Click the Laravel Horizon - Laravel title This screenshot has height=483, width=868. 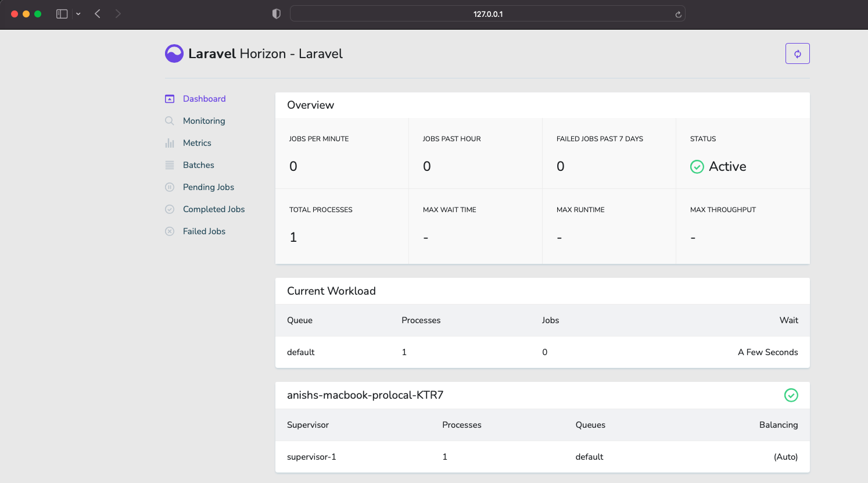tap(266, 53)
